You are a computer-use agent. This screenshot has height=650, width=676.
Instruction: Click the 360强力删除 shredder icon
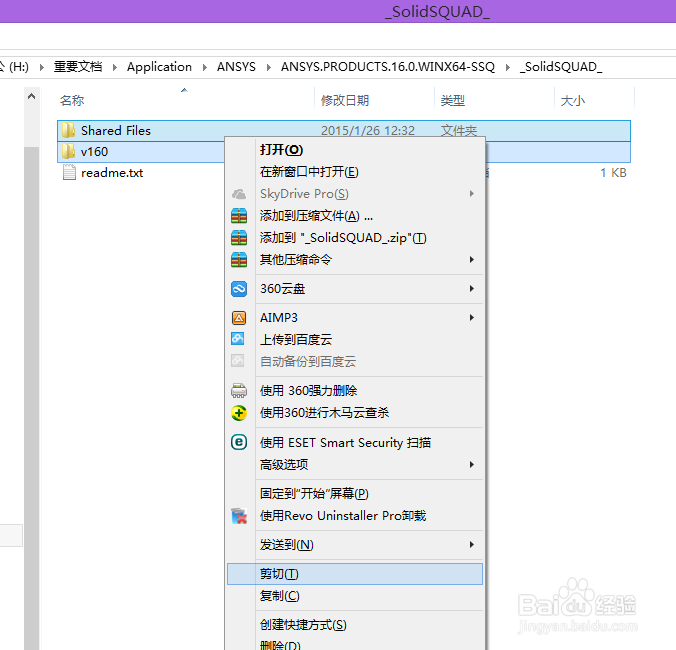pyautogui.click(x=239, y=391)
